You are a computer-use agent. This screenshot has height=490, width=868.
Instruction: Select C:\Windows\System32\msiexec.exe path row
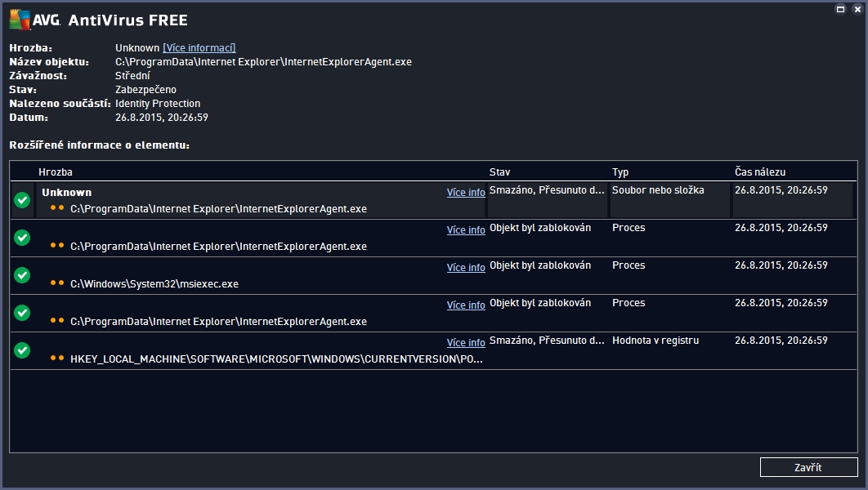point(154,283)
